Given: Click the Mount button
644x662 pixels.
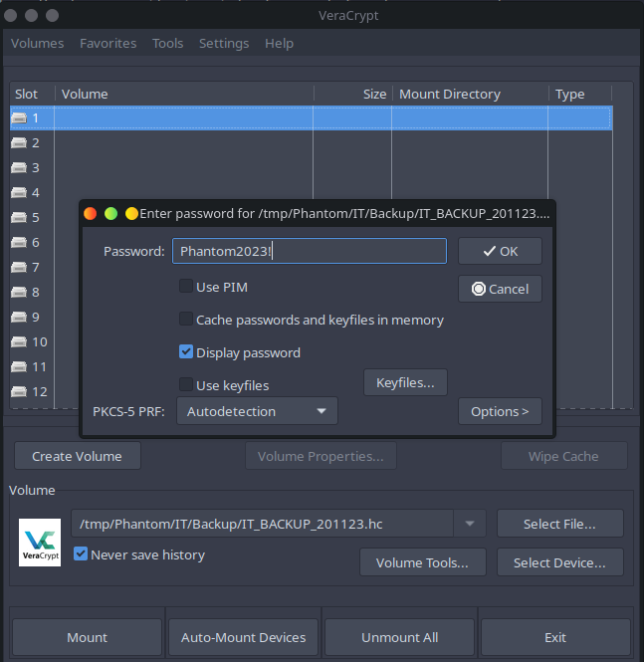Looking at the screenshot, I should [x=87, y=637].
